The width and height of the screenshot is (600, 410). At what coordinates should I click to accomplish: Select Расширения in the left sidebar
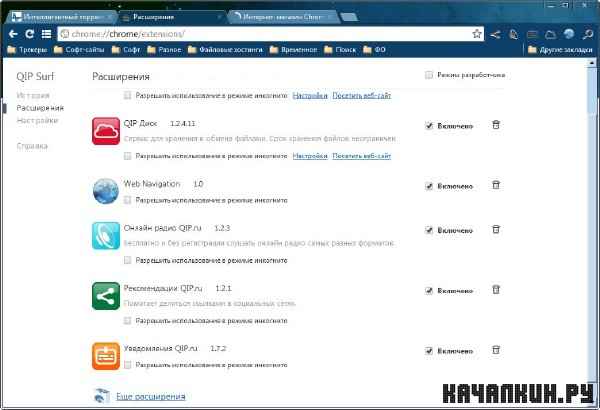[x=40, y=108]
